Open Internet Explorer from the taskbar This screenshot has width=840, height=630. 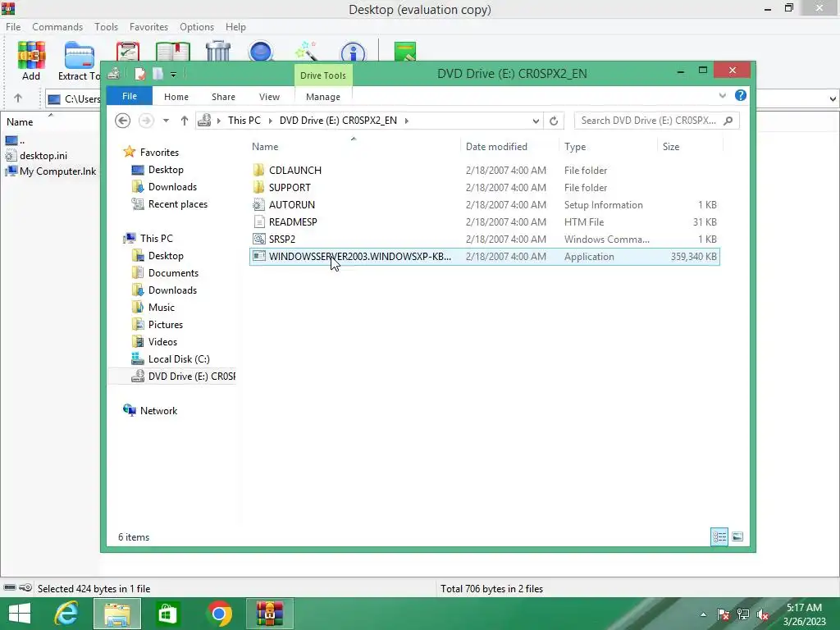[66, 614]
